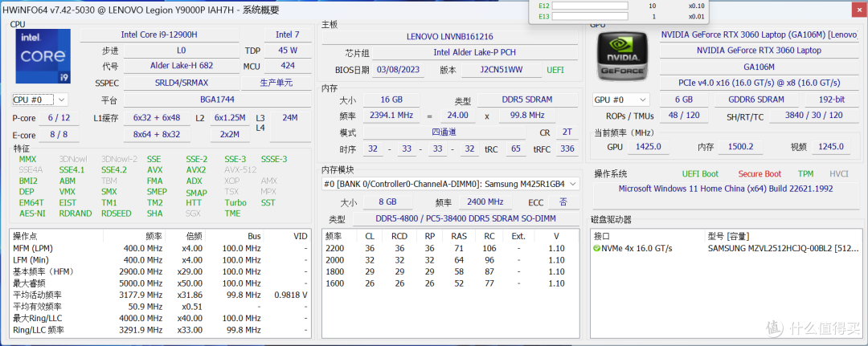The width and height of the screenshot is (868, 346).
Task: Click the memory frequency 2394.1 MHz
Action: coord(391,116)
